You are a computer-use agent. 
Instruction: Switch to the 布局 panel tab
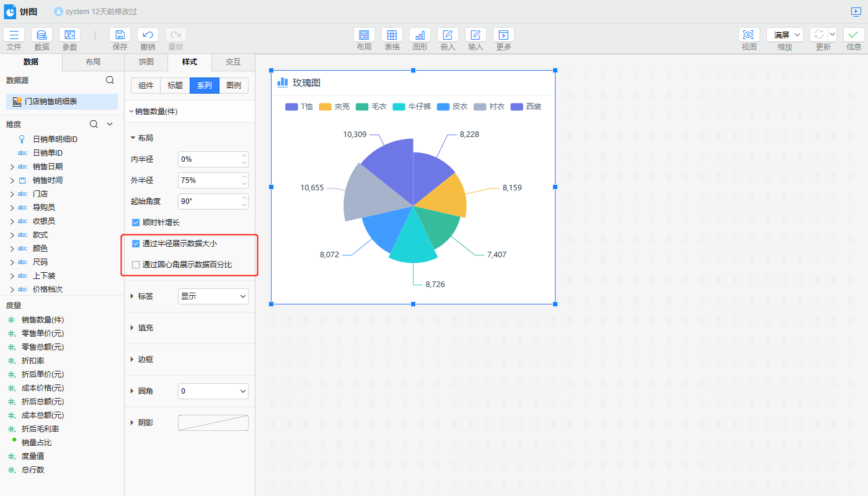(x=93, y=62)
